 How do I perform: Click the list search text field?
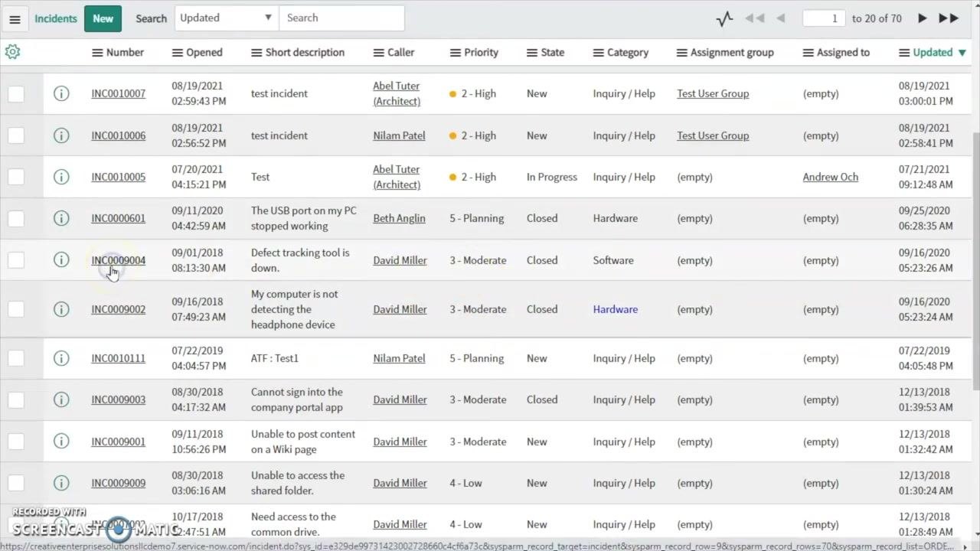(341, 18)
